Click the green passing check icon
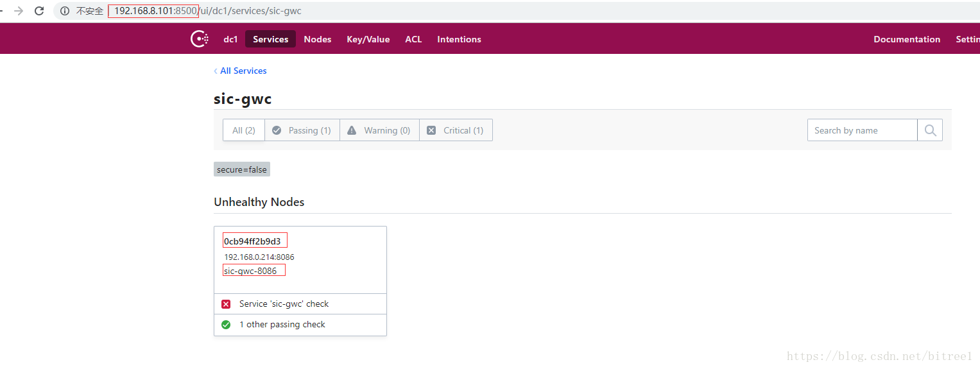 (226, 325)
